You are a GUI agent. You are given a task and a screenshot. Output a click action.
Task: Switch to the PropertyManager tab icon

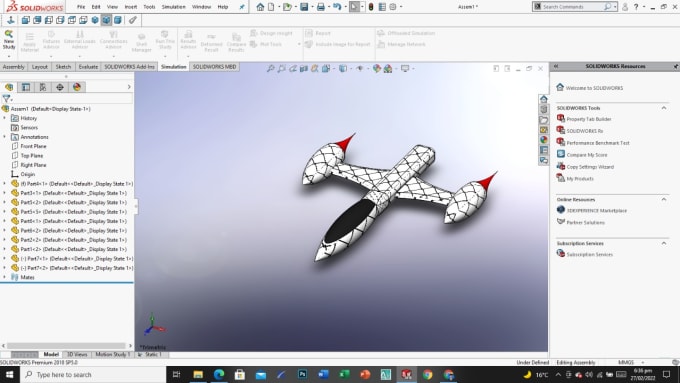click(x=26, y=87)
